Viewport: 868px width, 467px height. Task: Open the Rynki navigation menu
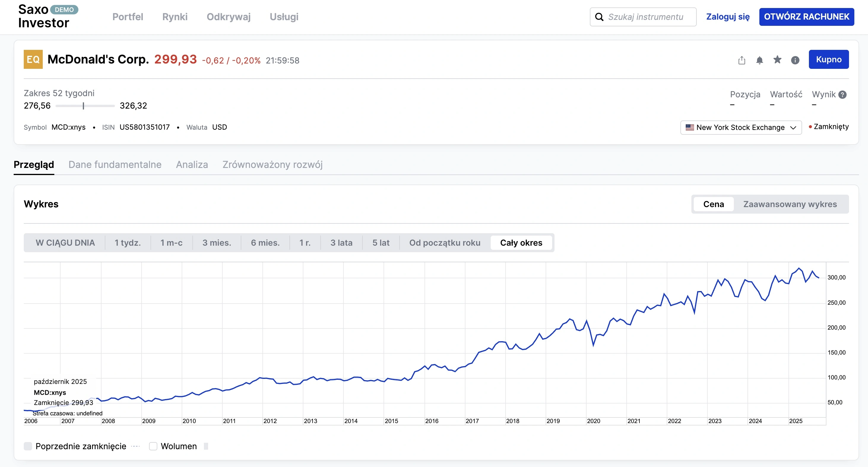175,17
